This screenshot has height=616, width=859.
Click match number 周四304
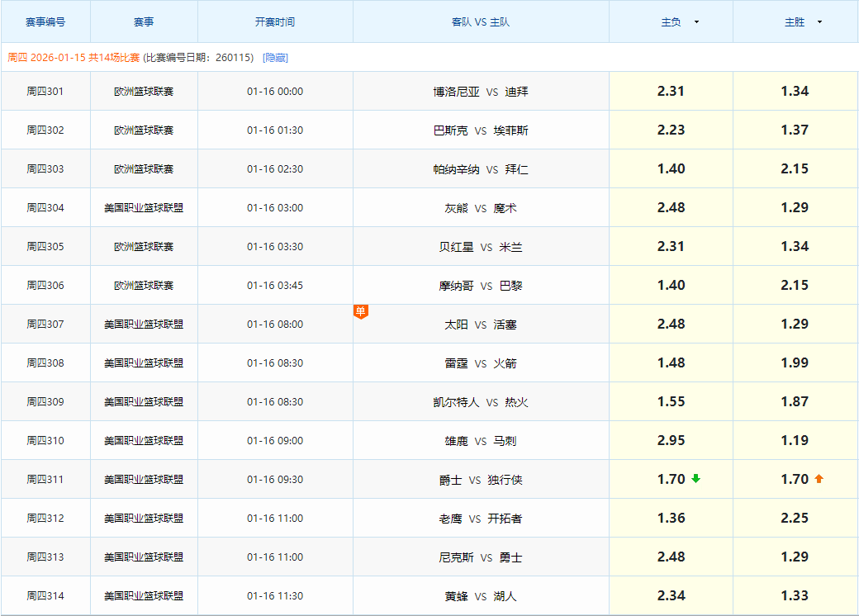pos(45,208)
